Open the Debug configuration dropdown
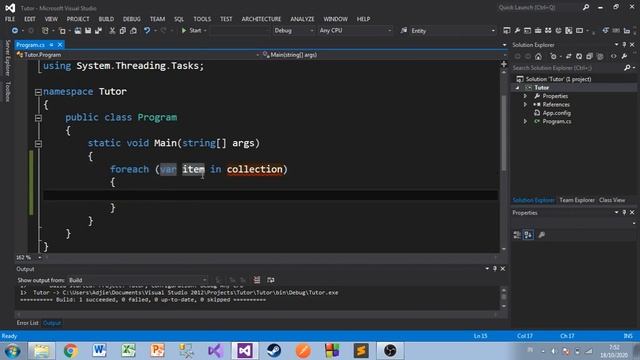This screenshot has height=360, width=640. [293, 31]
